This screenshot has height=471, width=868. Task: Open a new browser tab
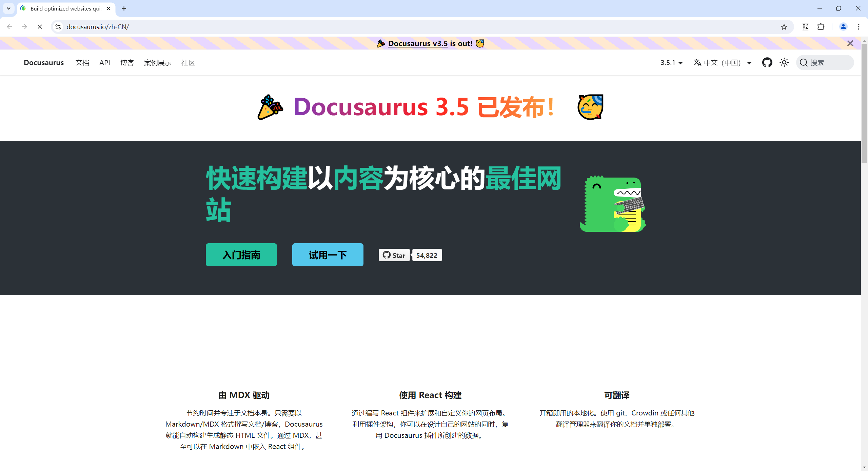[124, 8]
